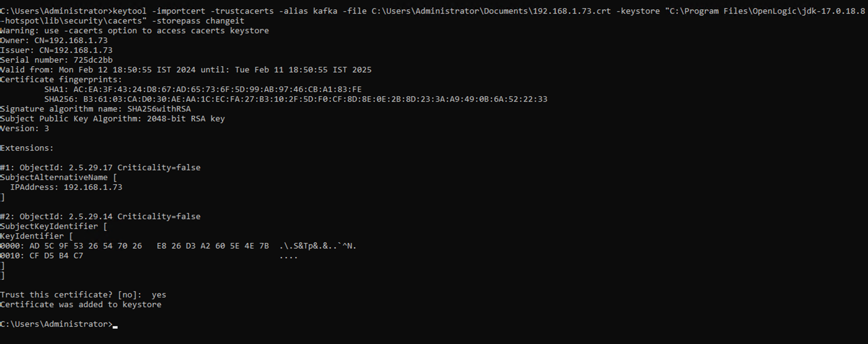This screenshot has width=868, height=344.
Task: Click the SHA256 fingerprint value
Action: (315, 99)
